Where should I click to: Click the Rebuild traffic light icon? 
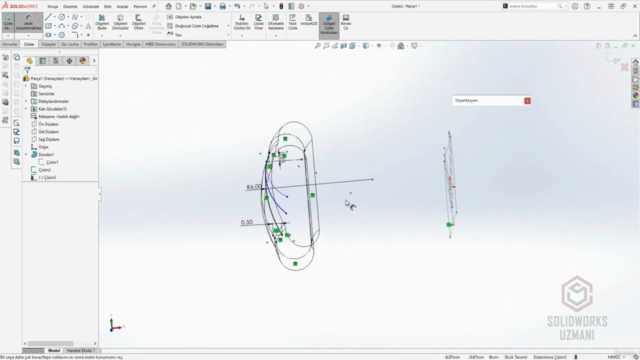click(281, 6)
